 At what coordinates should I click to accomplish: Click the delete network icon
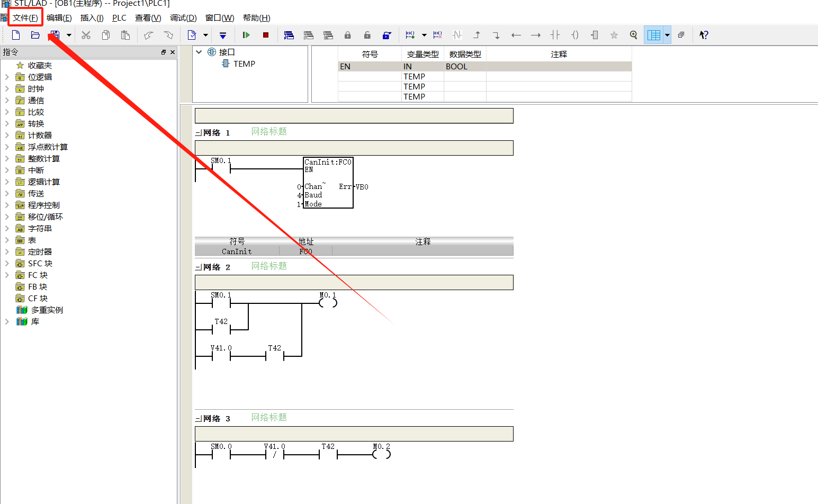[x=437, y=35]
